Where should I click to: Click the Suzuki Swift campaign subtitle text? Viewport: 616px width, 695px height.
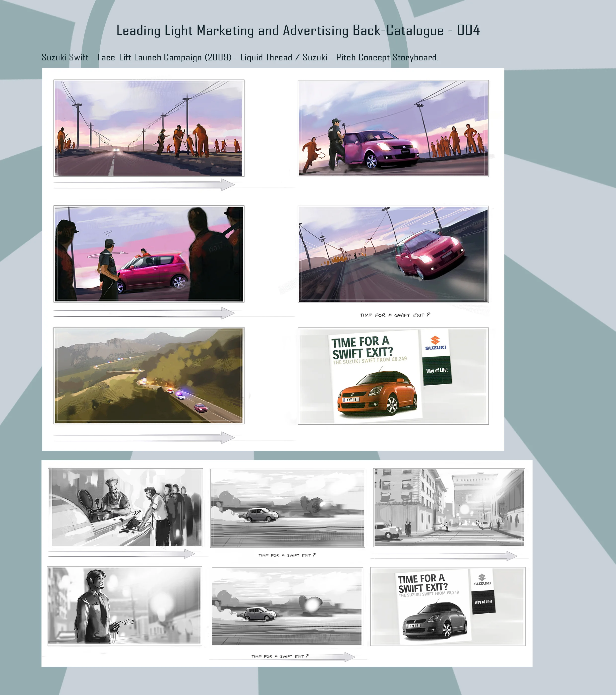pos(240,57)
